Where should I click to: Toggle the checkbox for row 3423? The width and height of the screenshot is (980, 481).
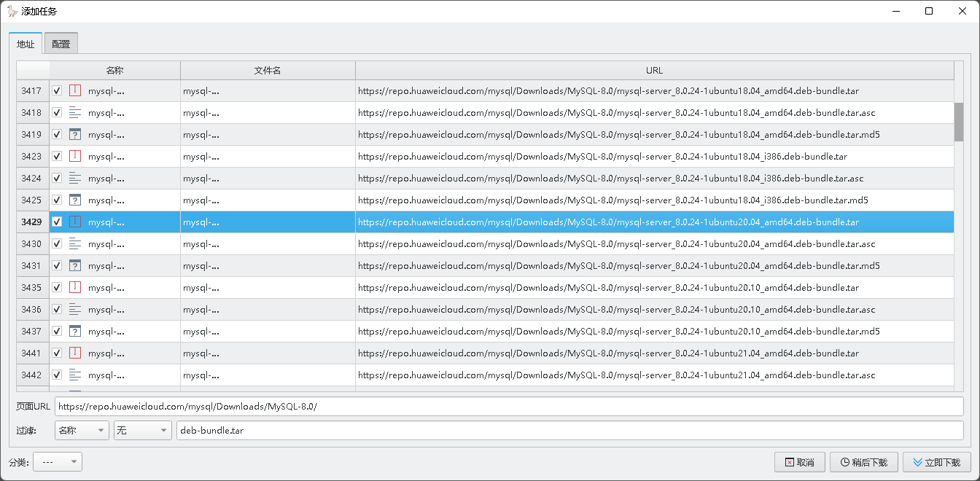click(57, 157)
